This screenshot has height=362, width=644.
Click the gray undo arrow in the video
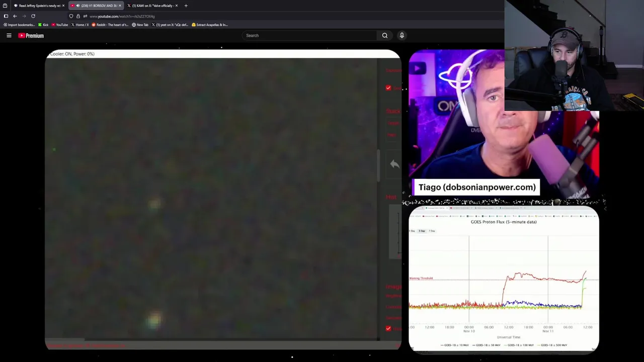point(394,164)
